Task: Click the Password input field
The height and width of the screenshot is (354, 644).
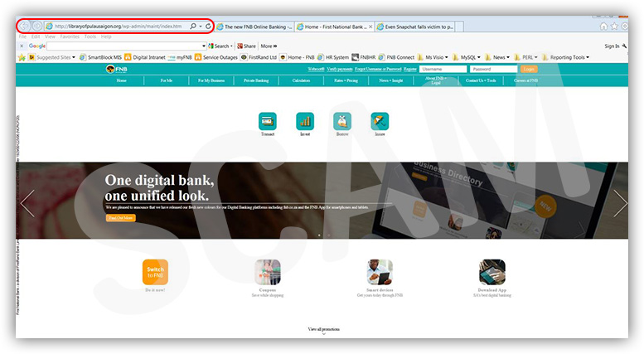Action: (493, 69)
